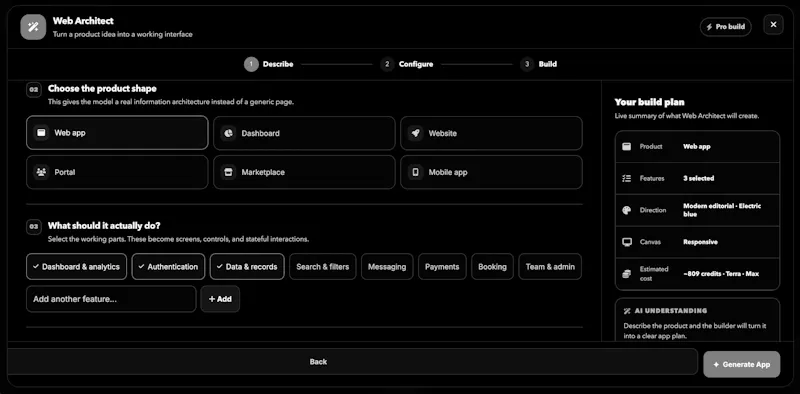Click the step number 1 circle
Screen dimensions: 800x394
pos(251,64)
